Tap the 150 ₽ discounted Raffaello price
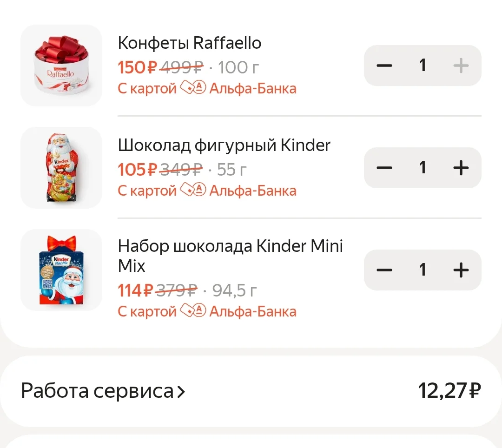Image resolution: width=502 pixels, height=448 pixels. (x=137, y=67)
